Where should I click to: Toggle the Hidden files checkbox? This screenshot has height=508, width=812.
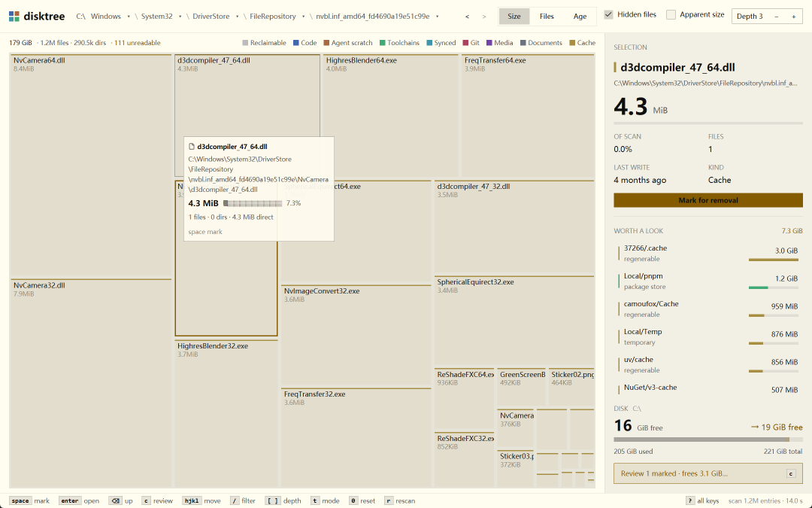tap(609, 14)
